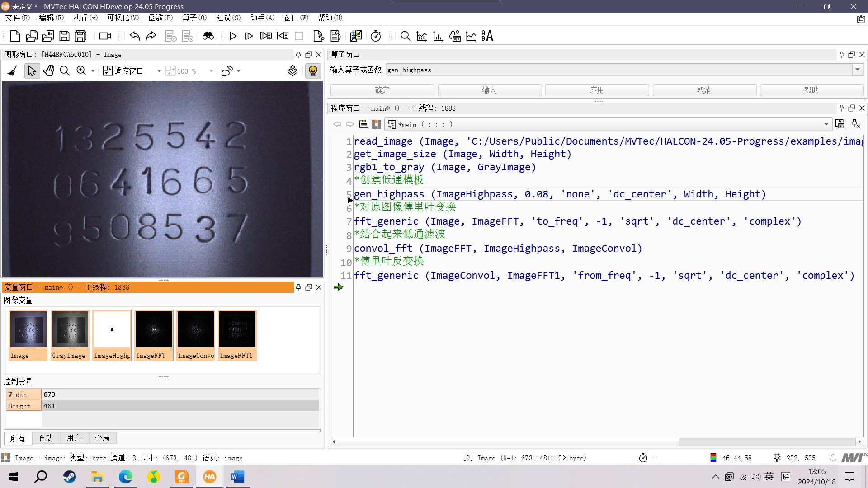Clear the graphics window with the broom icon
Viewport: 868px width, 488px height.
(x=13, y=71)
